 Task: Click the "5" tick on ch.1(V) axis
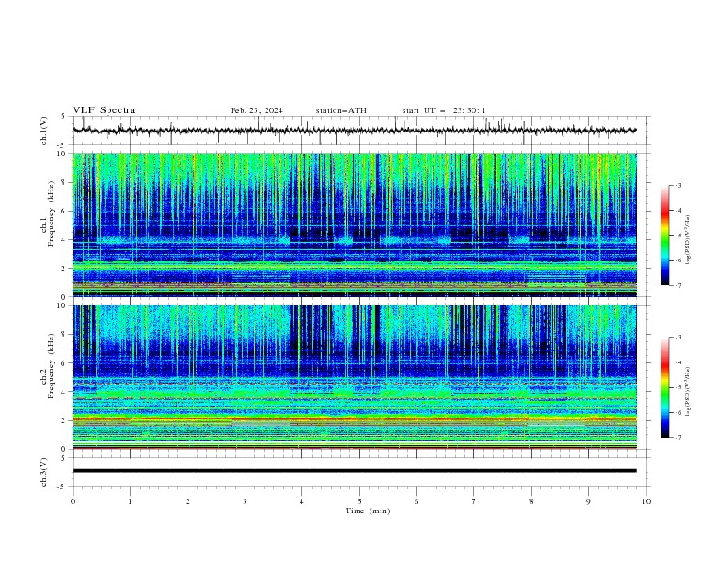coord(63,117)
